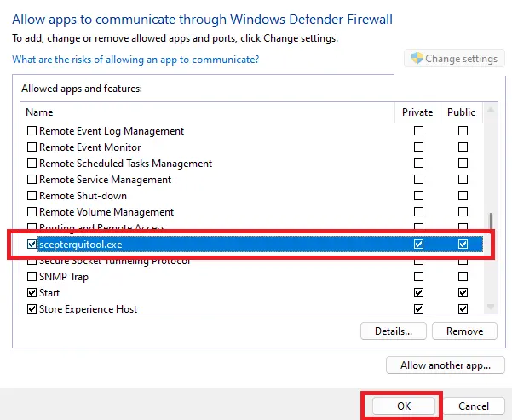Tick Private checkbox for Remote Scheduled Tasks Management
The image size is (512, 420).
[x=418, y=163]
